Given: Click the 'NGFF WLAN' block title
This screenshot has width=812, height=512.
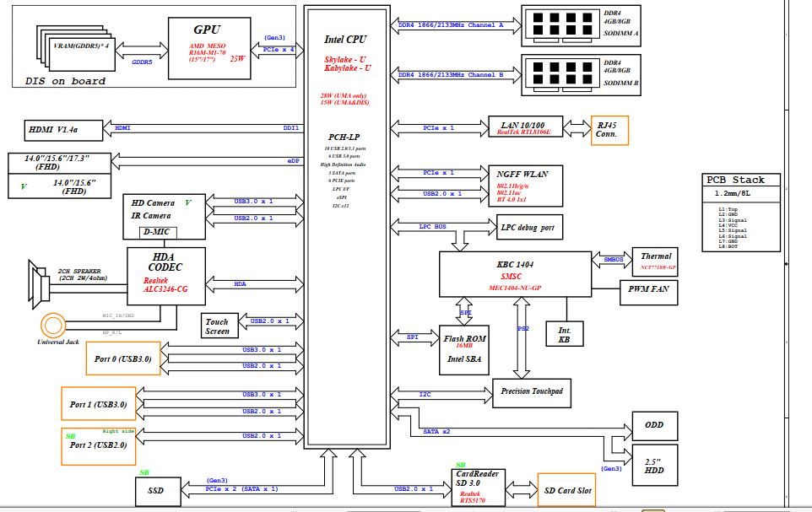Looking at the screenshot, I should [x=522, y=175].
